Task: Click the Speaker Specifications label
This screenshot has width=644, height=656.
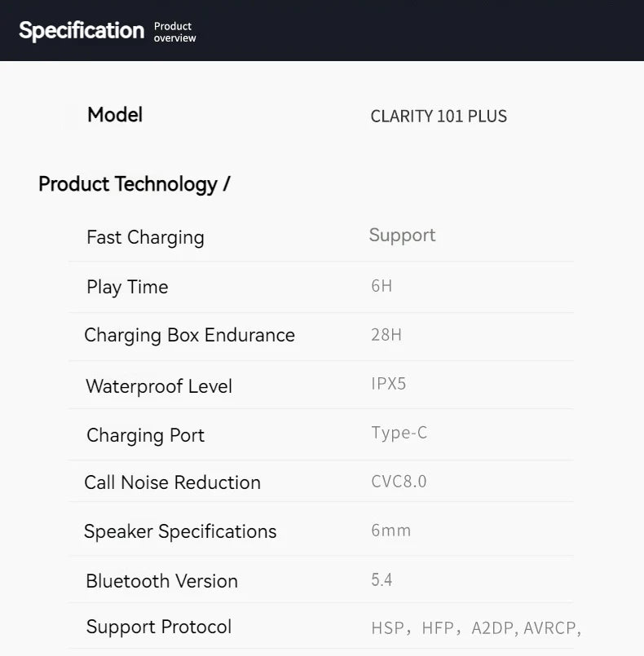Action: [x=180, y=532]
